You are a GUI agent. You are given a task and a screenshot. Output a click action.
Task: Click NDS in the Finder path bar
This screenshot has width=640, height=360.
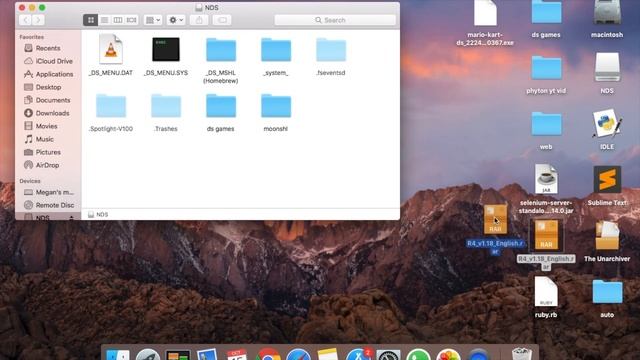[98, 214]
